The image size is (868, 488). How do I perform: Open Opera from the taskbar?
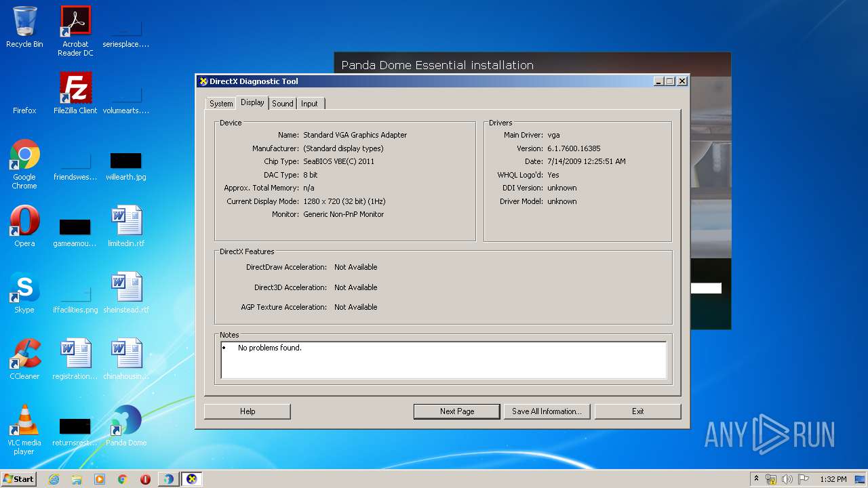pos(145,479)
